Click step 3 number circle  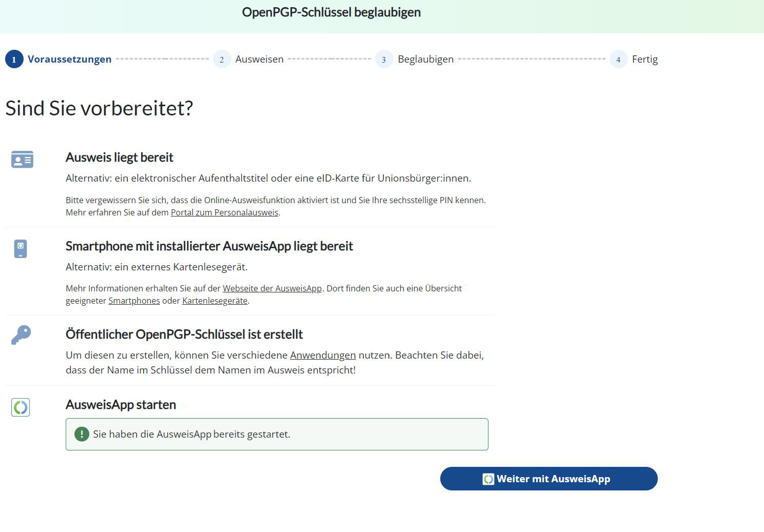click(384, 59)
